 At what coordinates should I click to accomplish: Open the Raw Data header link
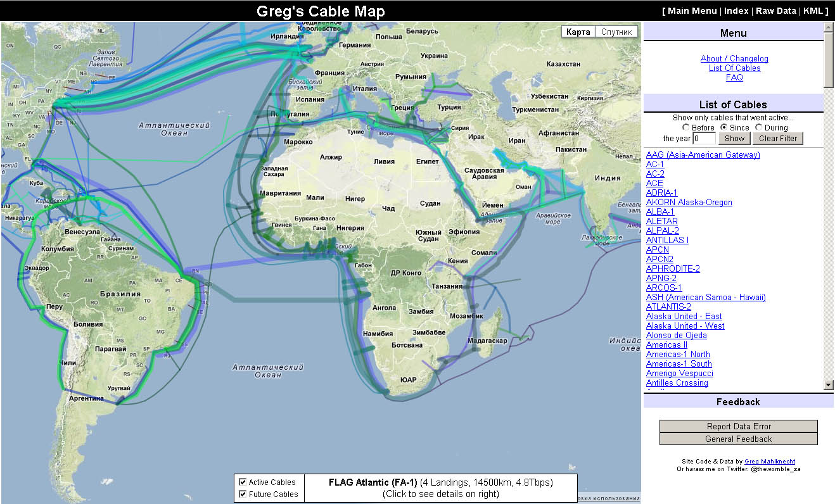click(776, 11)
